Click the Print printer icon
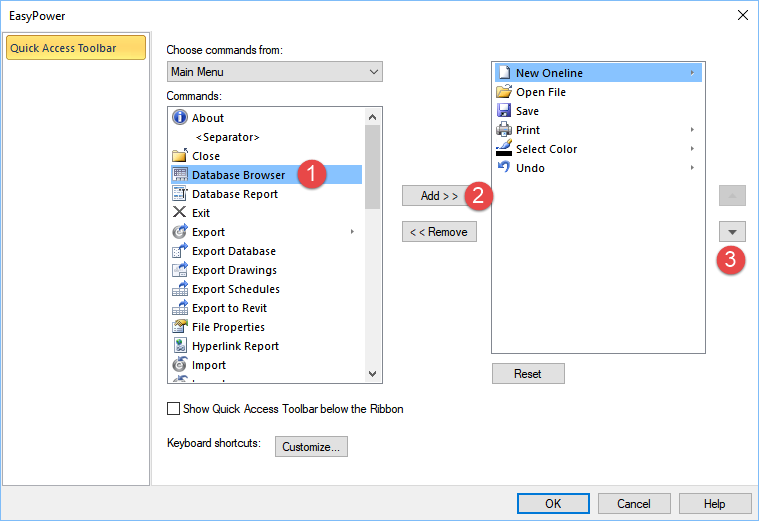759x521 pixels. pyautogui.click(x=504, y=130)
